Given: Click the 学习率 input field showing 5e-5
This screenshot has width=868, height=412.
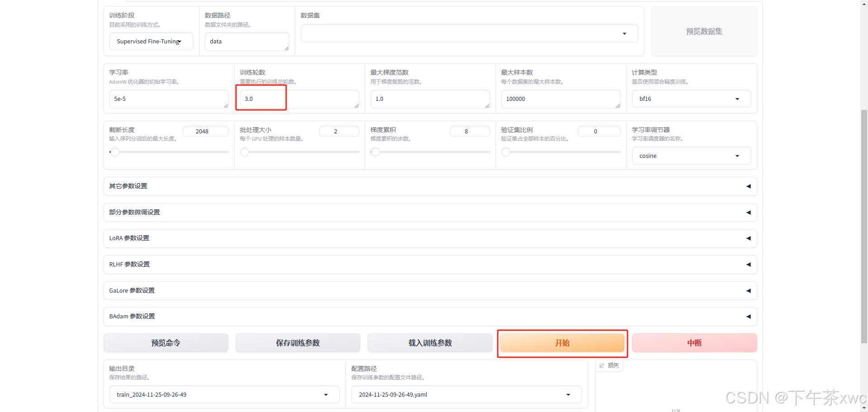Looking at the screenshot, I should point(169,99).
